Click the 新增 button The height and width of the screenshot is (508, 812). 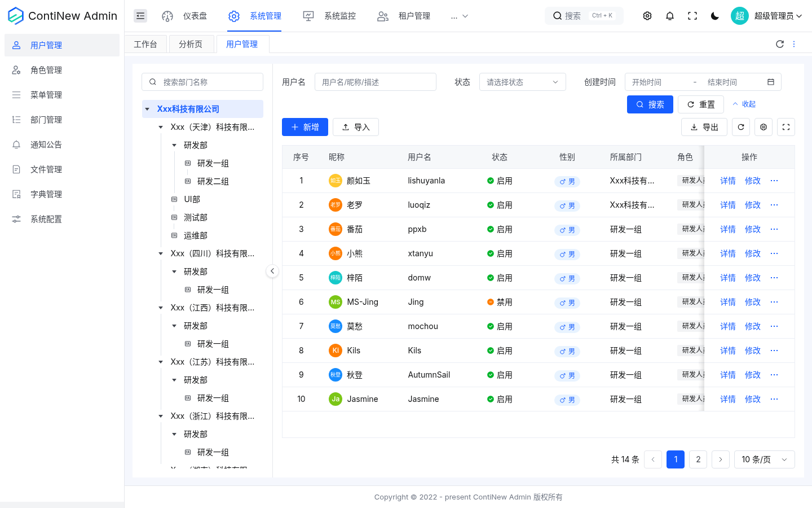(305, 127)
